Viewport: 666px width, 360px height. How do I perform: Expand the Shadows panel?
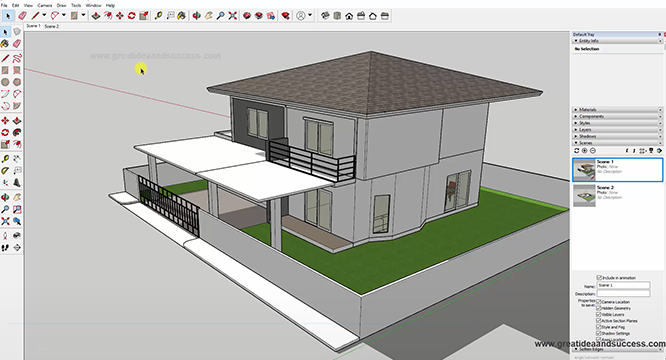[x=617, y=136]
